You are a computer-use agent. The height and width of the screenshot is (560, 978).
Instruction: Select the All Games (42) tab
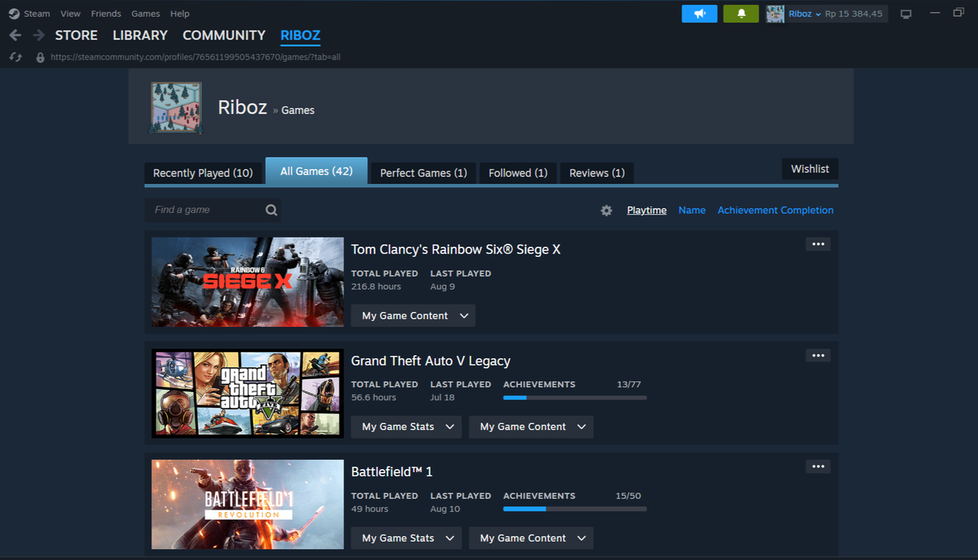click(316, 171)
